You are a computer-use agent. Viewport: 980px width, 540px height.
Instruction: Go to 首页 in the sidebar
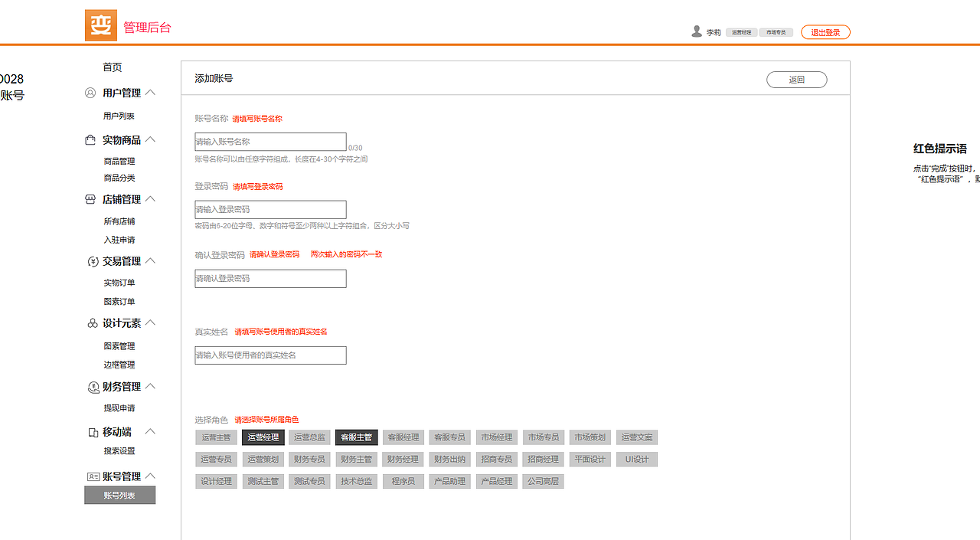click(113, 67)
